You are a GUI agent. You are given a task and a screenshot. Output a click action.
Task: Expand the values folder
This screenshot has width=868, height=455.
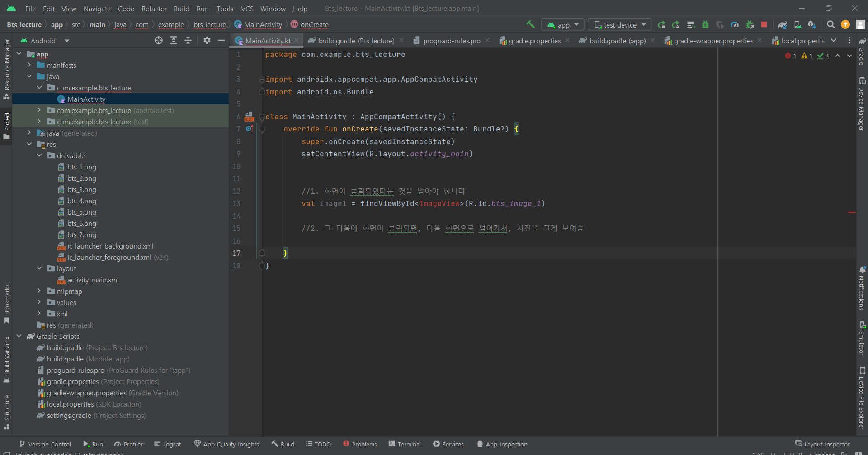pyautogui.click(x=39, y=302)
